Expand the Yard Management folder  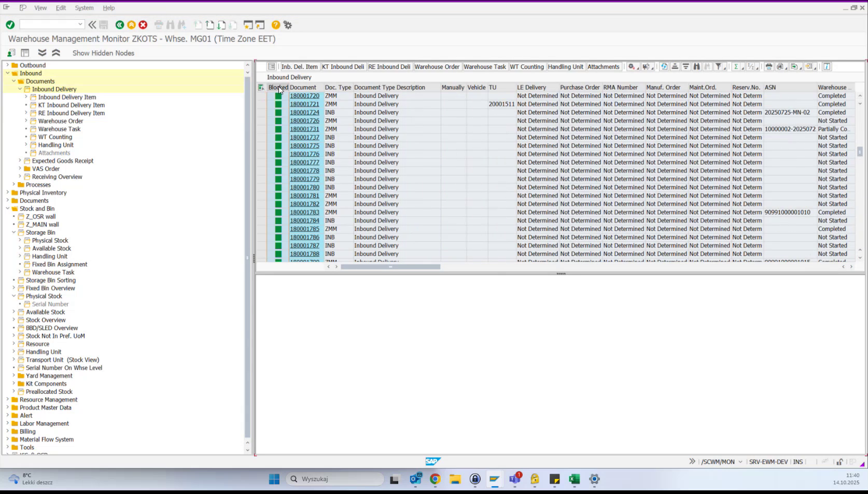[x=13, y=375]
